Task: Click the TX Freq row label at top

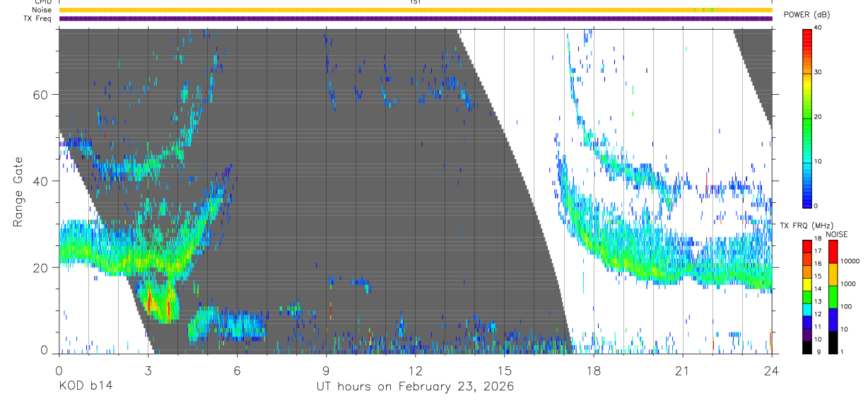Action: pos(36,18)
